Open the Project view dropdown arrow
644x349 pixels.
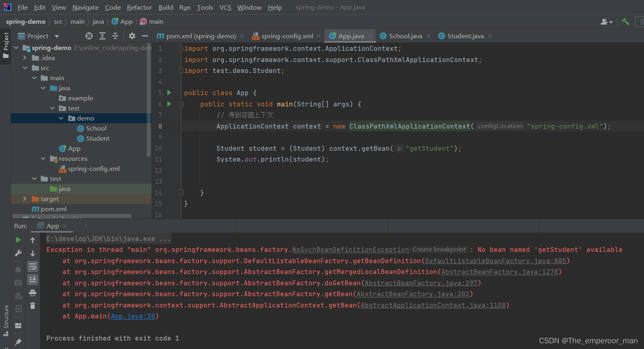pyautogui.click(x=57, y=36)
